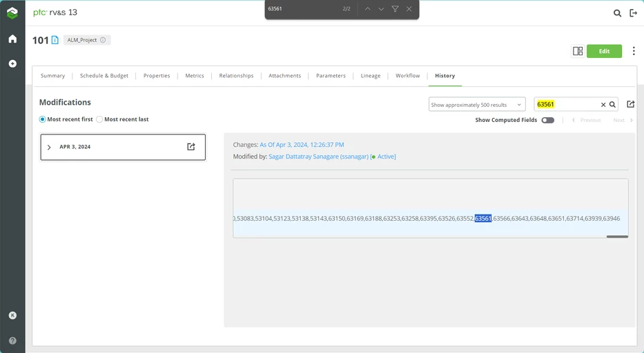The width and height of the screenshot is (644, 353).
Task: Clear the 63561 history search field
Action: coord(603,105)
